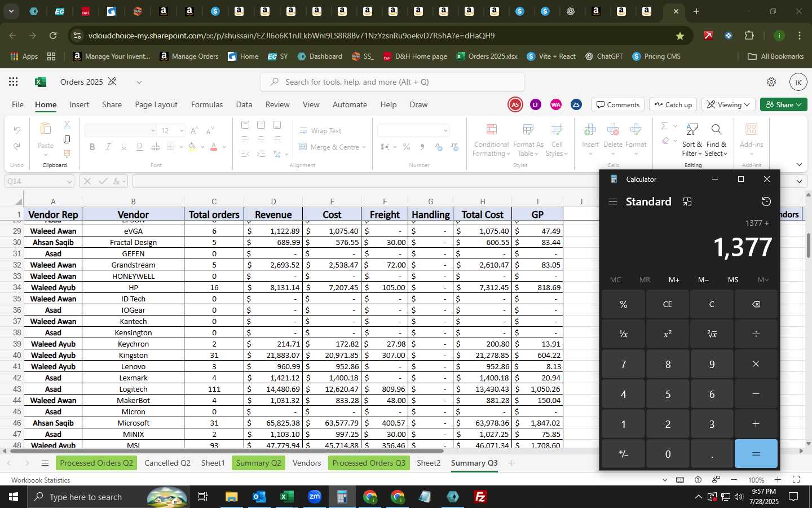
Task: Click the Comments button
Action: [618, 104]
